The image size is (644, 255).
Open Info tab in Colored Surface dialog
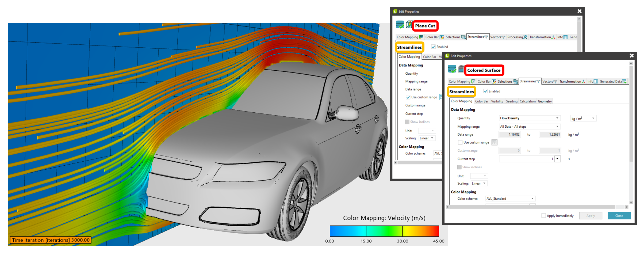pyautogui.click(x=592, y=82)
